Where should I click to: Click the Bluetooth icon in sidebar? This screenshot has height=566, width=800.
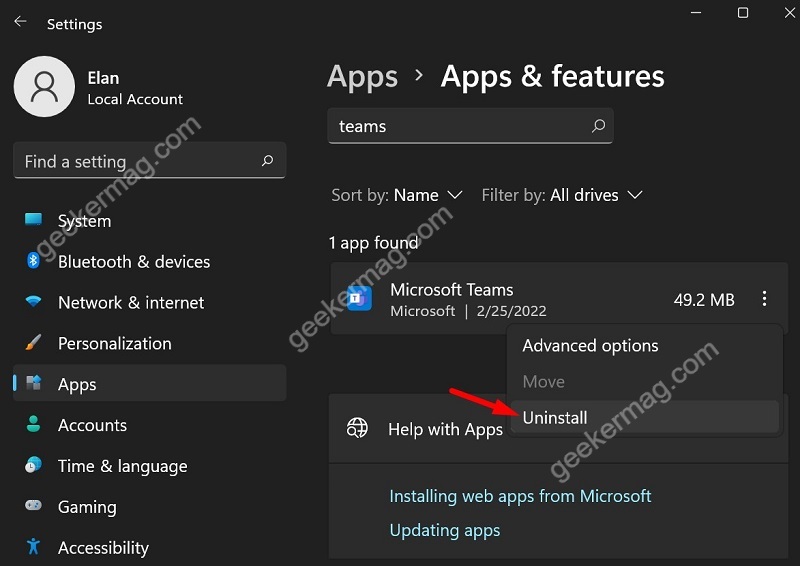pyautogui.click(x=33, y=261)
